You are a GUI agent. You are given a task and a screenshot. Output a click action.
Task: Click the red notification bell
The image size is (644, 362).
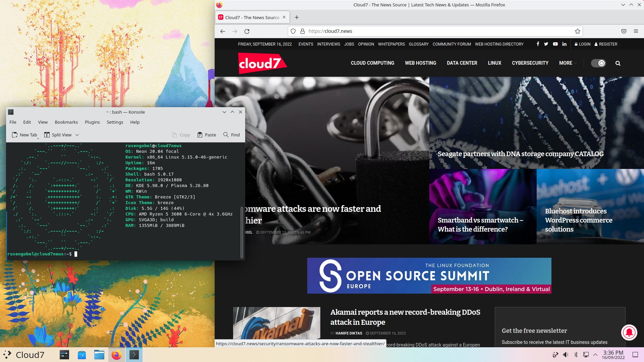pyautogui.click(x=629, y=332)
